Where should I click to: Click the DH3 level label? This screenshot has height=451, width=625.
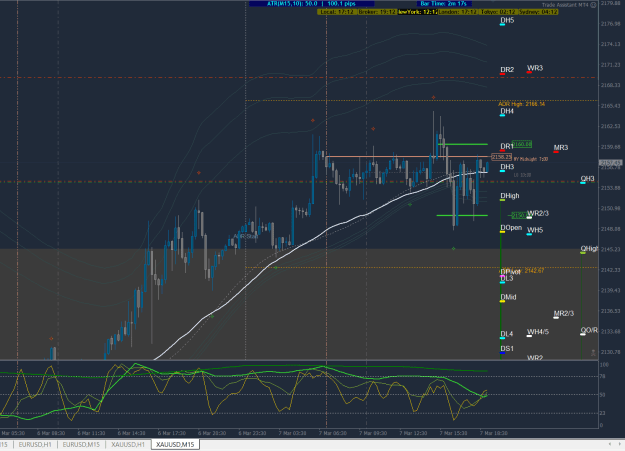click(x=507, y=167)
